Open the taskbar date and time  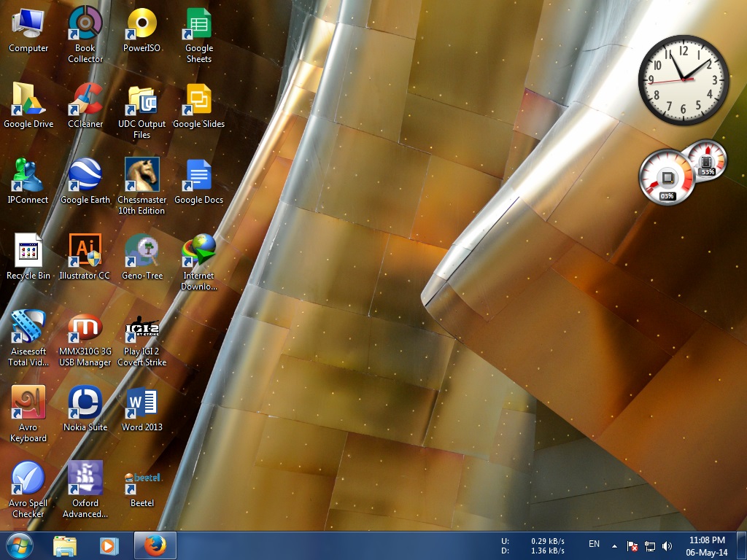click(x=707, y=545)
